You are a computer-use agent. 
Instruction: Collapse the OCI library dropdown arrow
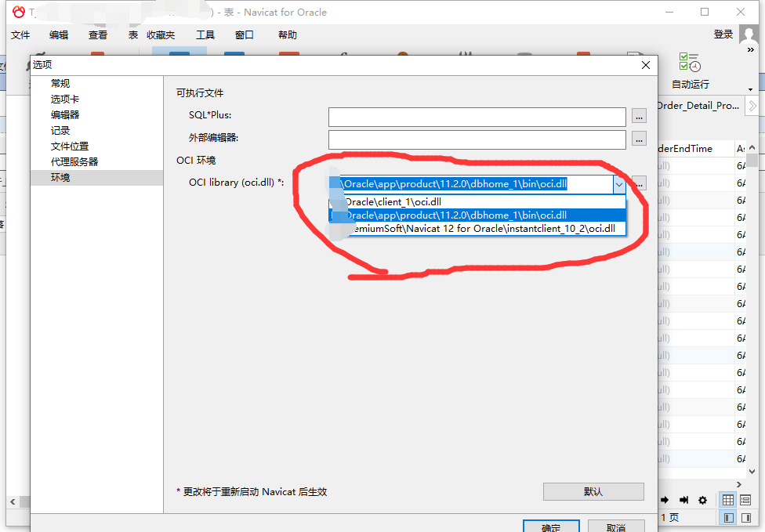tap(618, 184)
